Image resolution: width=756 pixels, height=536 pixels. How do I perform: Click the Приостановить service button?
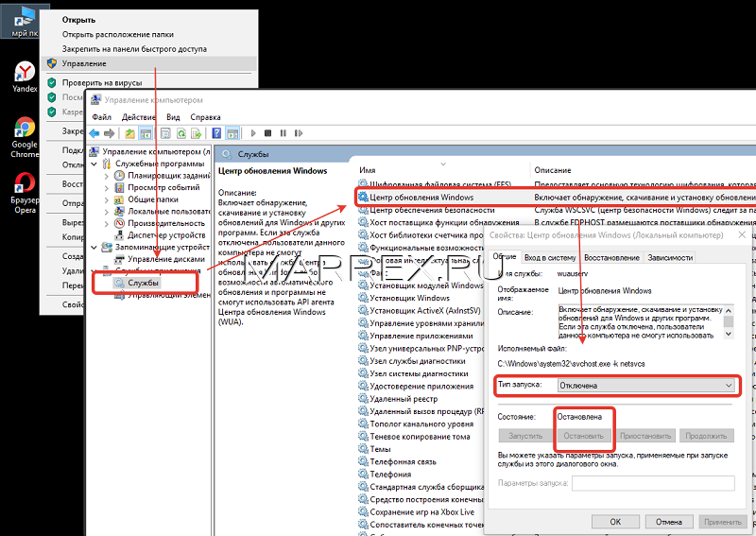pos(645,436)
